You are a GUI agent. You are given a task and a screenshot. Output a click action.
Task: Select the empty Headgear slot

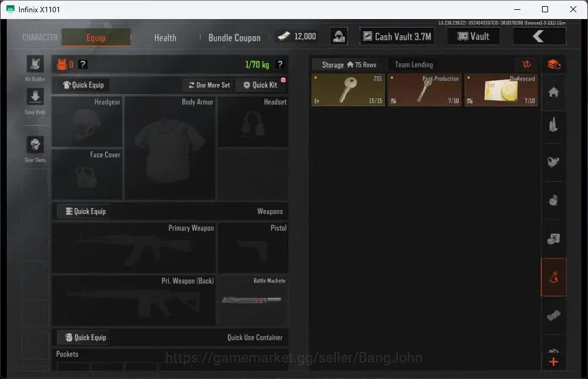point(87,122)
